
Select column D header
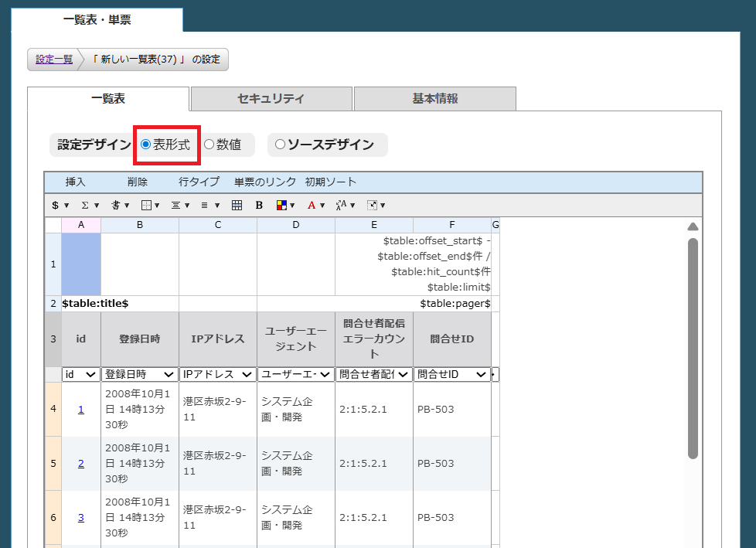click(296, 225)
